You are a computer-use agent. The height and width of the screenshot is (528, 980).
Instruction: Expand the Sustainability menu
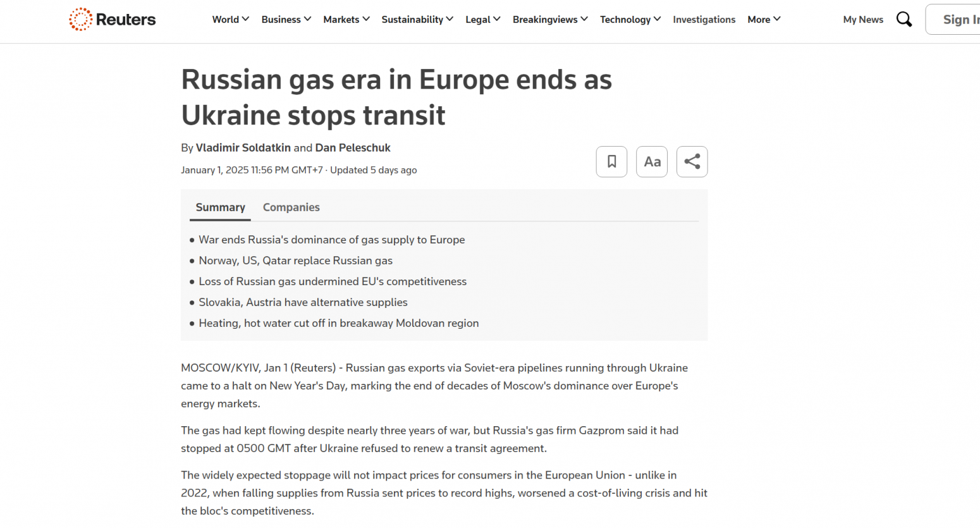click(417, 20)
